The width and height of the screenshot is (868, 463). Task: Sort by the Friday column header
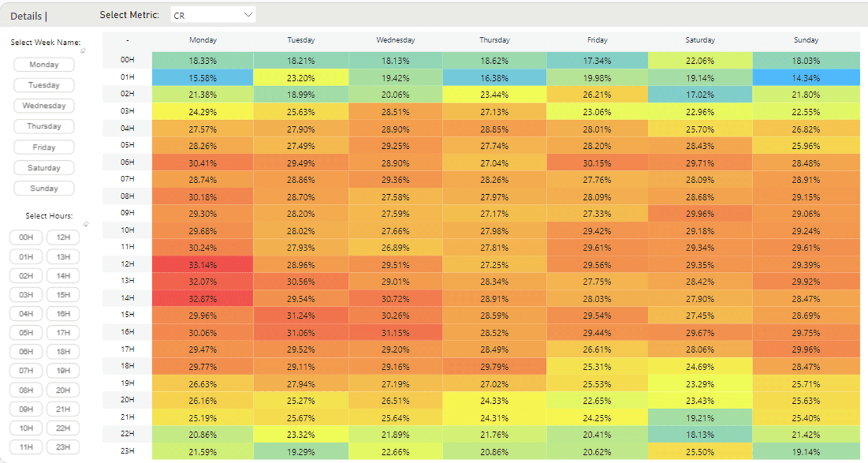pyautogui.click(x=597, y=40)
